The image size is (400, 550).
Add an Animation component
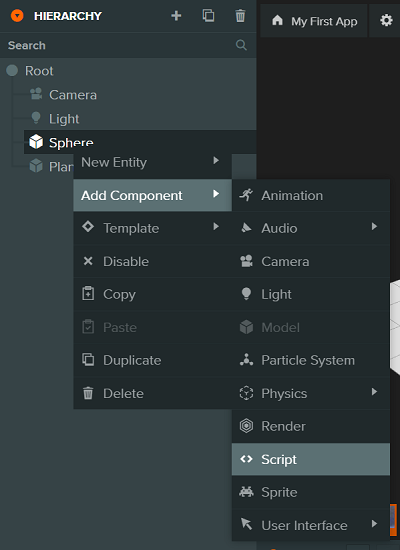[311, 195]
